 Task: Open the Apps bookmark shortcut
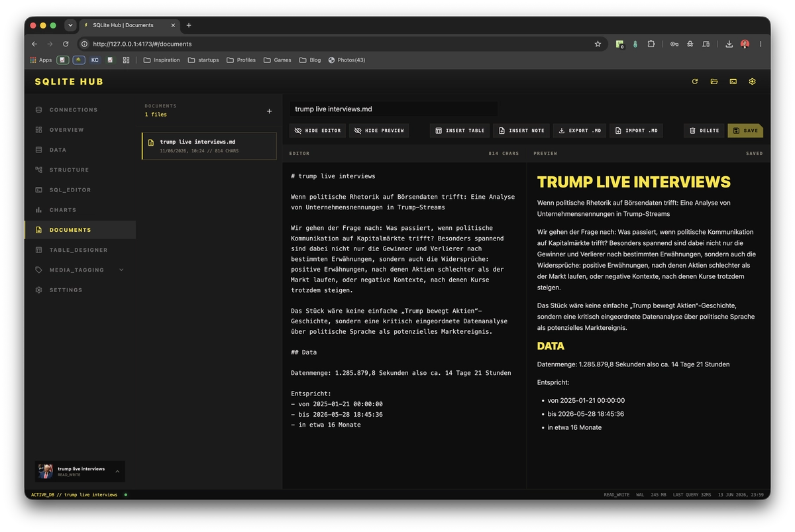pyautogui.click(x=41, y=60)
